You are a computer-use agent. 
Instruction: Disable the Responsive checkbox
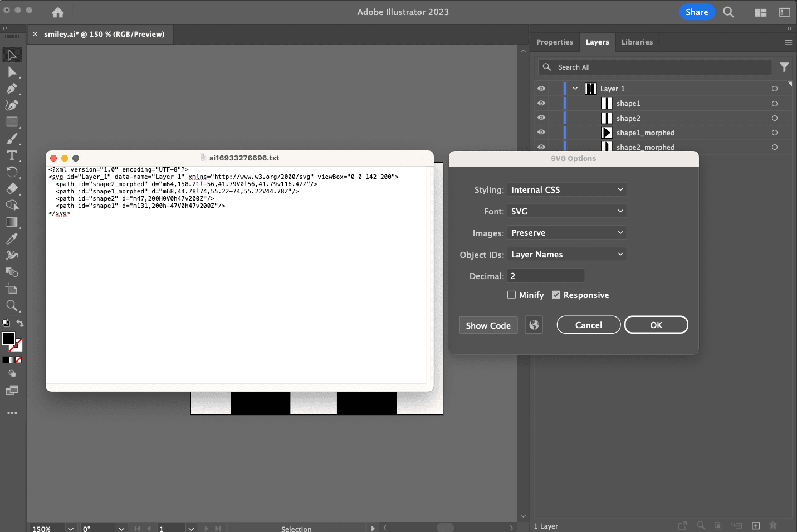click(x=556, y=295)
